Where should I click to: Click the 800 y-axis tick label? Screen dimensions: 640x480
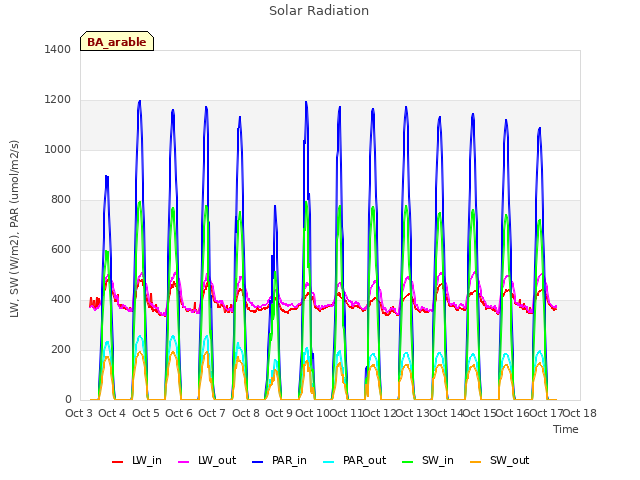click(61, 200)
